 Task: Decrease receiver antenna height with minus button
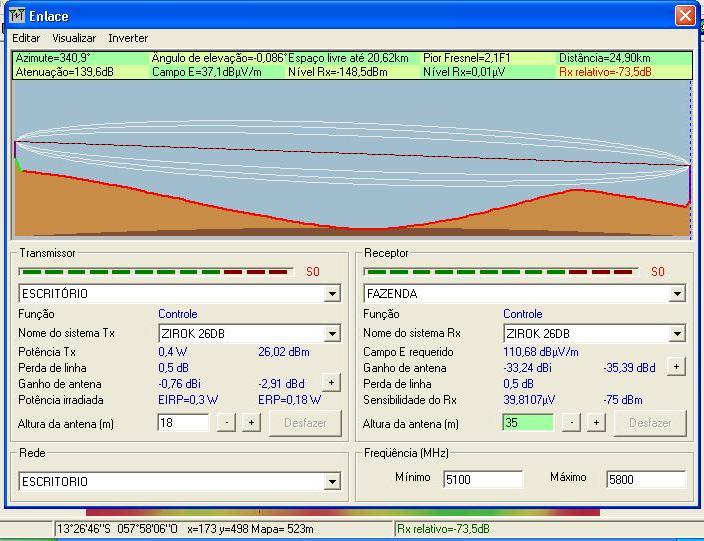pos(572,423)
